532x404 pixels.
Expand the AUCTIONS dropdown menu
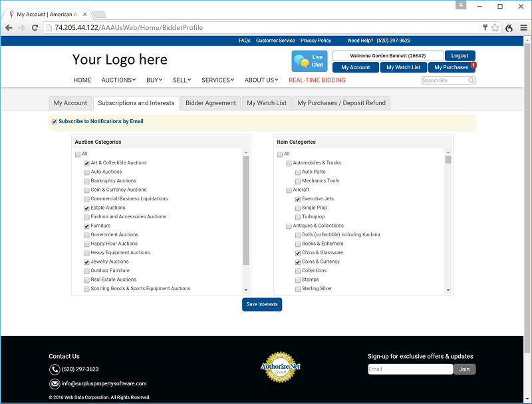coord(118,80)
